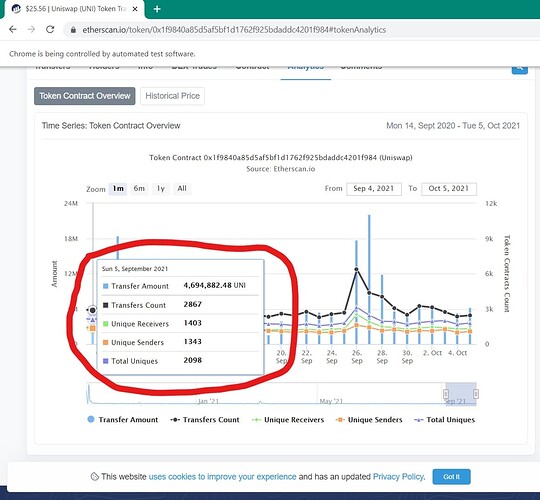Screen dimensions: 540x500
Task: Click the etherscan.io URL address bar
Action: click(x=234, y=30)
